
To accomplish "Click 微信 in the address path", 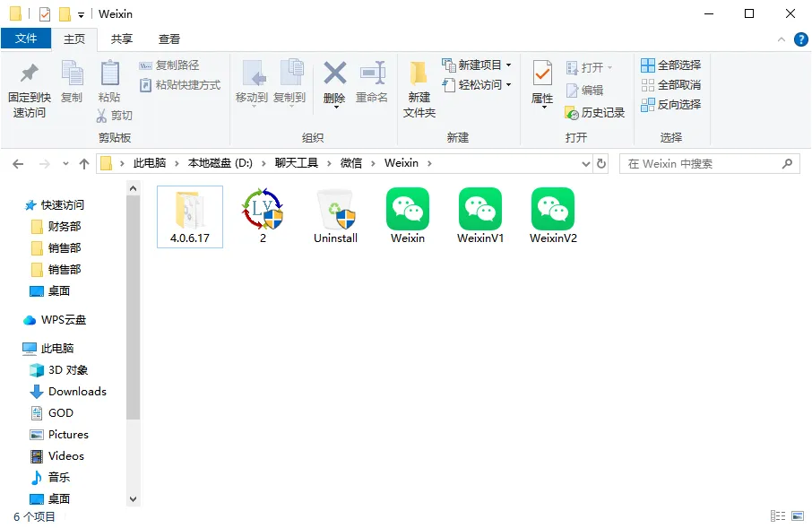I will point(351,163).
